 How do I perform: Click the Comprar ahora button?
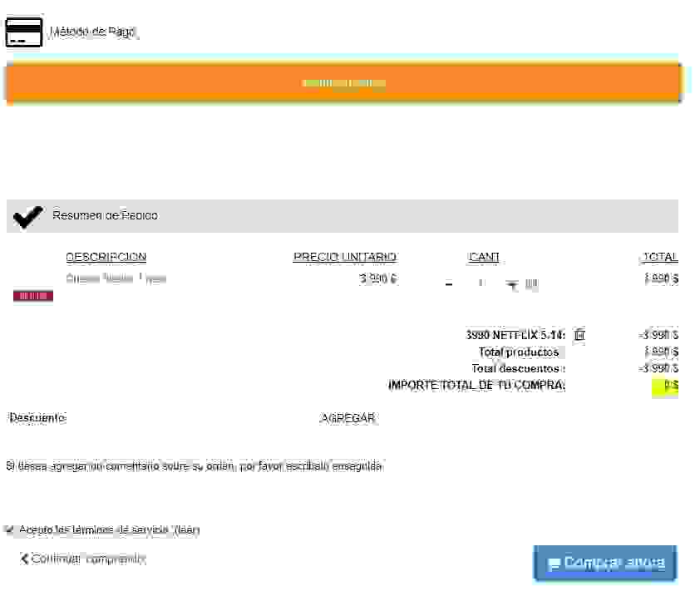pyautogui.click(x=604, y=563)
